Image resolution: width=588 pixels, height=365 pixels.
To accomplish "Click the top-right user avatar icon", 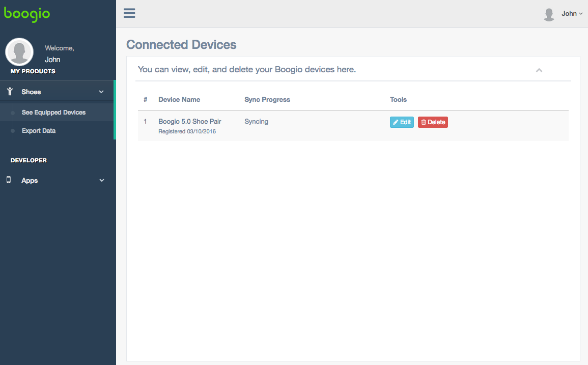I will click(x=549, y=14).
